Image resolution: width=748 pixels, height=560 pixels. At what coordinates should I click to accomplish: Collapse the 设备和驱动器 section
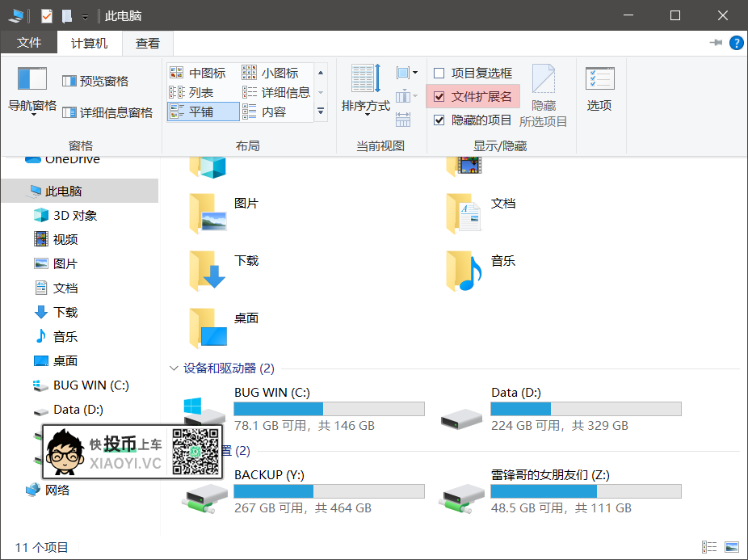pos(174,368)
